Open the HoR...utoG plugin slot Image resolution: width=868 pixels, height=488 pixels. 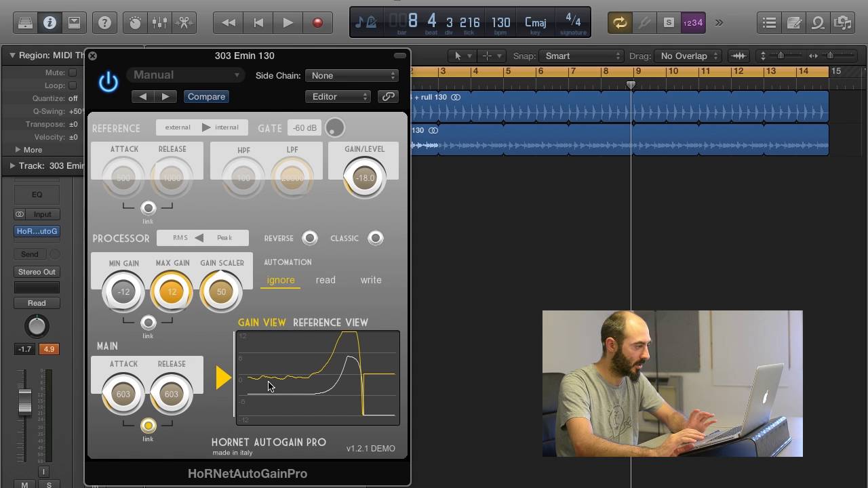[37, 231]
